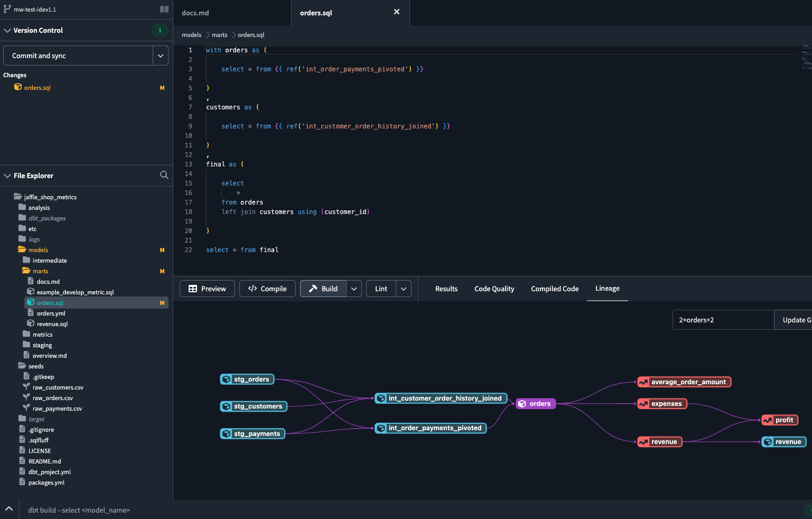Open the Commit and sync dropdown chevron
Viewport: 812px width, 519px height.
(x=161, y=55)
